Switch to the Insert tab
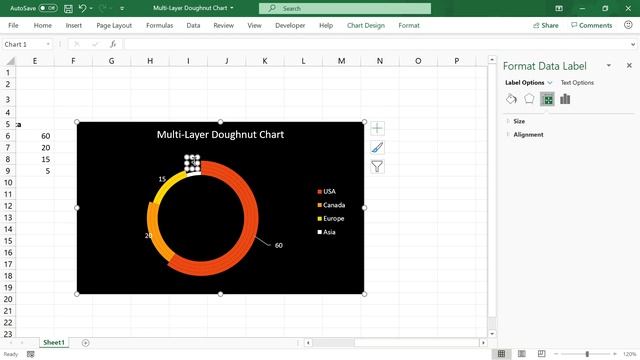 [73, 25]
